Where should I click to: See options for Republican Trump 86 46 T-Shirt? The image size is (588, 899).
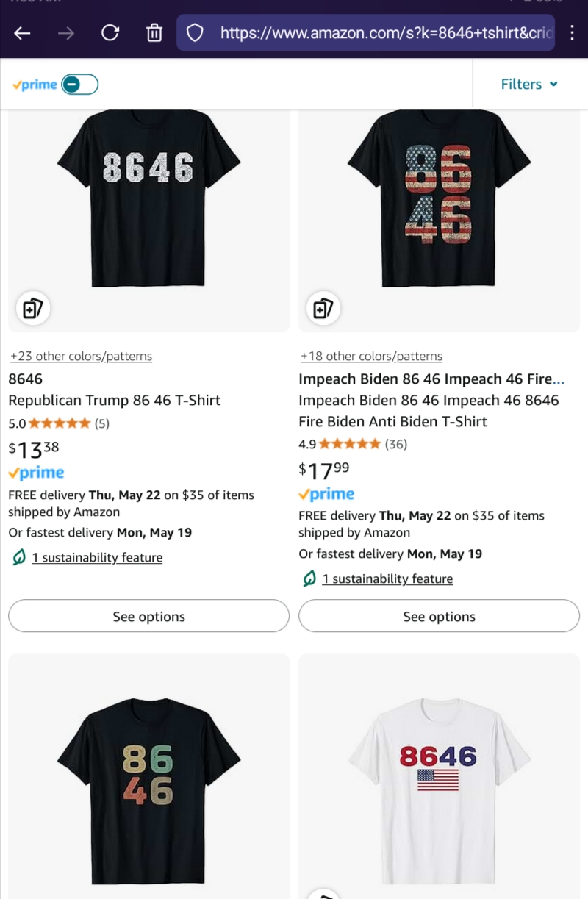pyautogui.click(x=148, y=617)
